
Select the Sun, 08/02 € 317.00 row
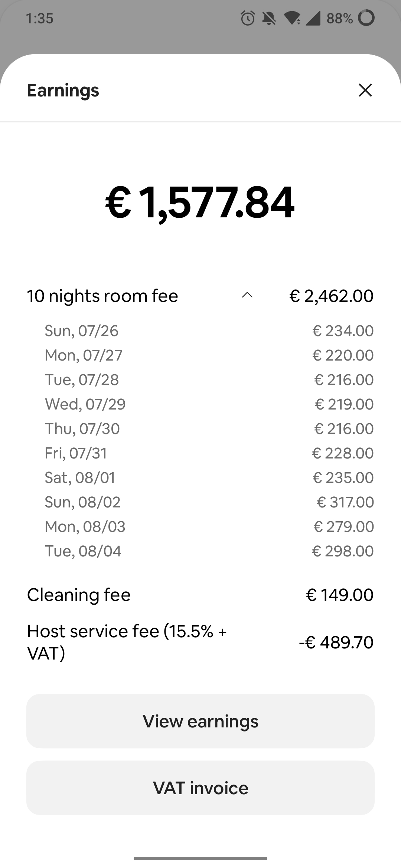(209, 502)
